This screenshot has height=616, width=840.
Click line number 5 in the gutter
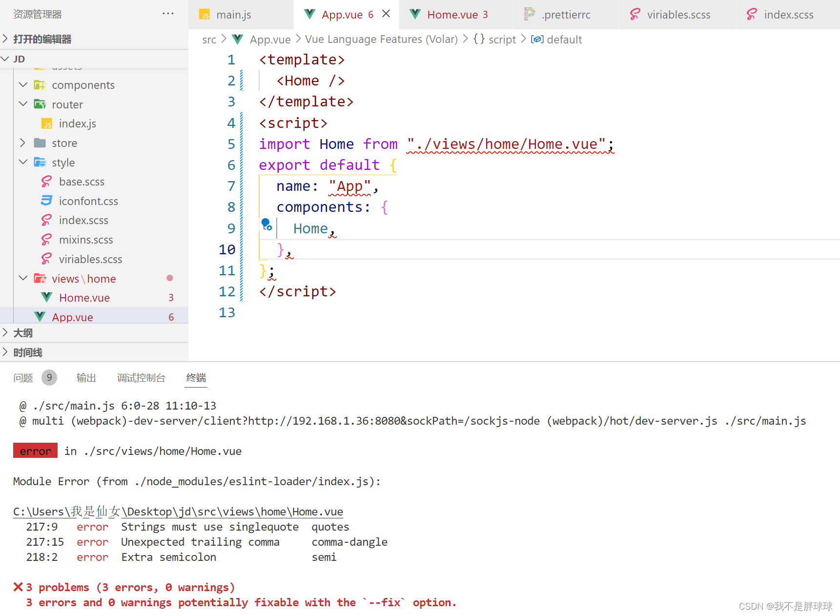pos(231,144)
